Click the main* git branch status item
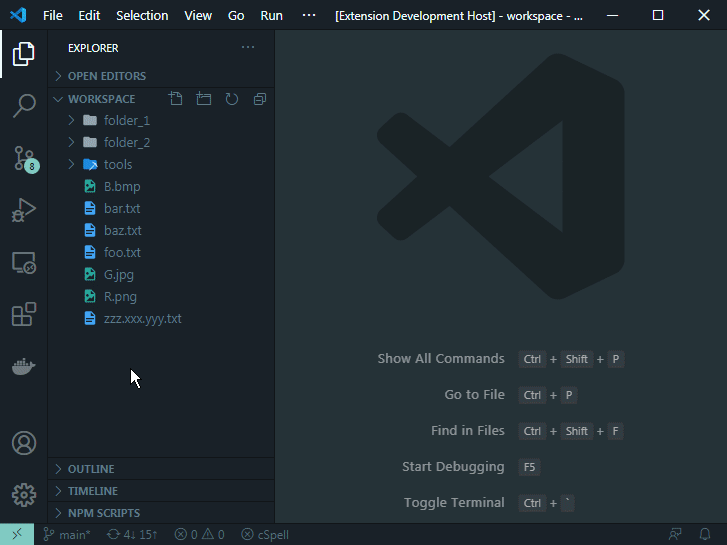 point(67,534)
